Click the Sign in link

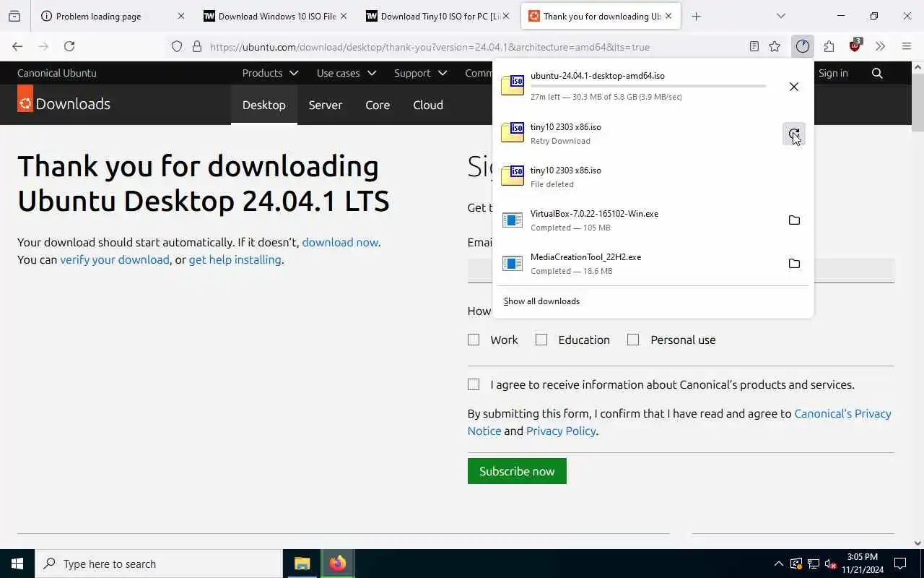pos(833,73)
